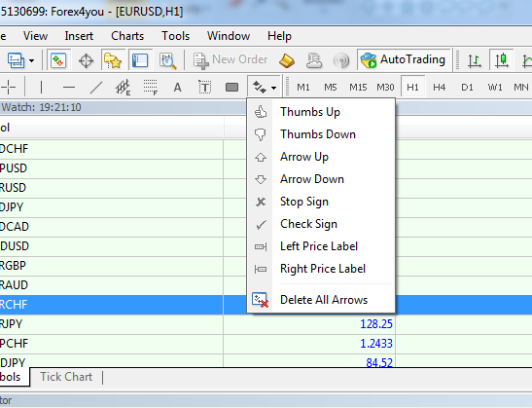Open the Navigator folder-star icon
This screenshot has height=408, width=532.
point(113,61)
